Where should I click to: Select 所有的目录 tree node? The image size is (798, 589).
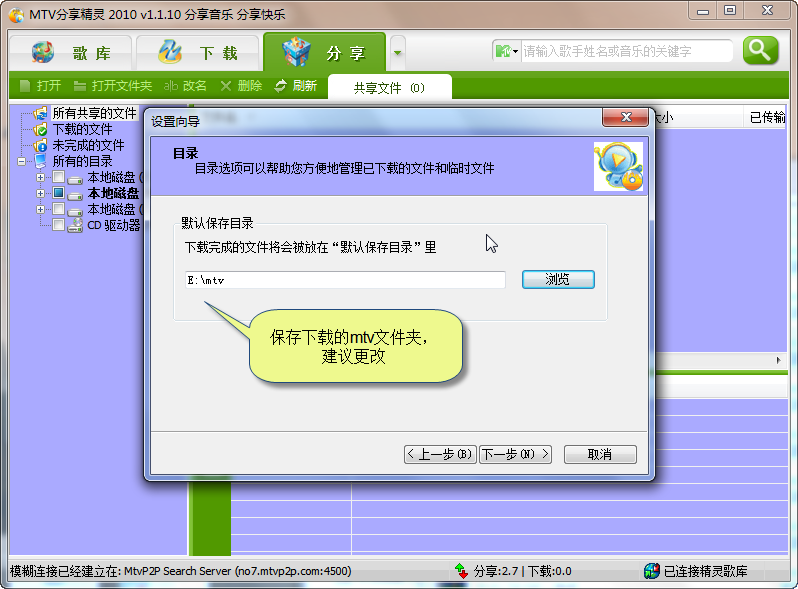(82, 161)
